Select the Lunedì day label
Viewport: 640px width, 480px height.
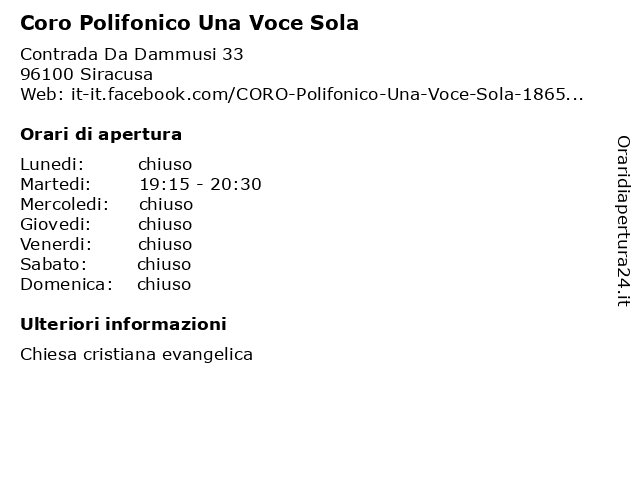(x=52, y=164)
